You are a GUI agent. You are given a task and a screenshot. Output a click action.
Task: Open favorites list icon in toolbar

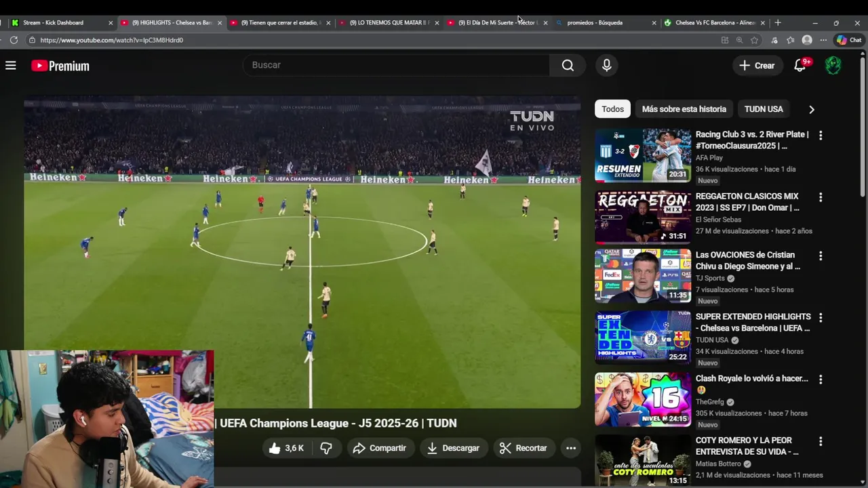tap(791, 40)
